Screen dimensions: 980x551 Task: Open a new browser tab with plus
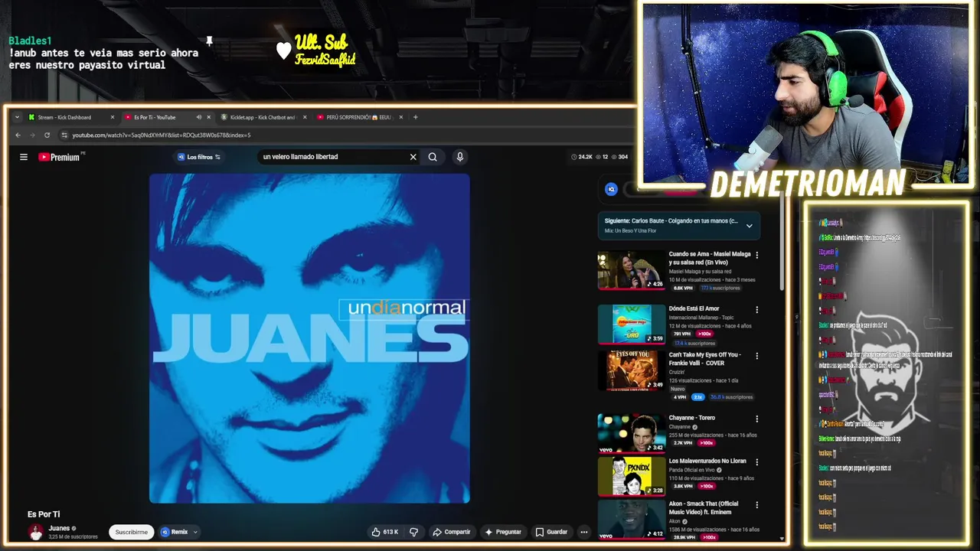[x=415, y=117]
